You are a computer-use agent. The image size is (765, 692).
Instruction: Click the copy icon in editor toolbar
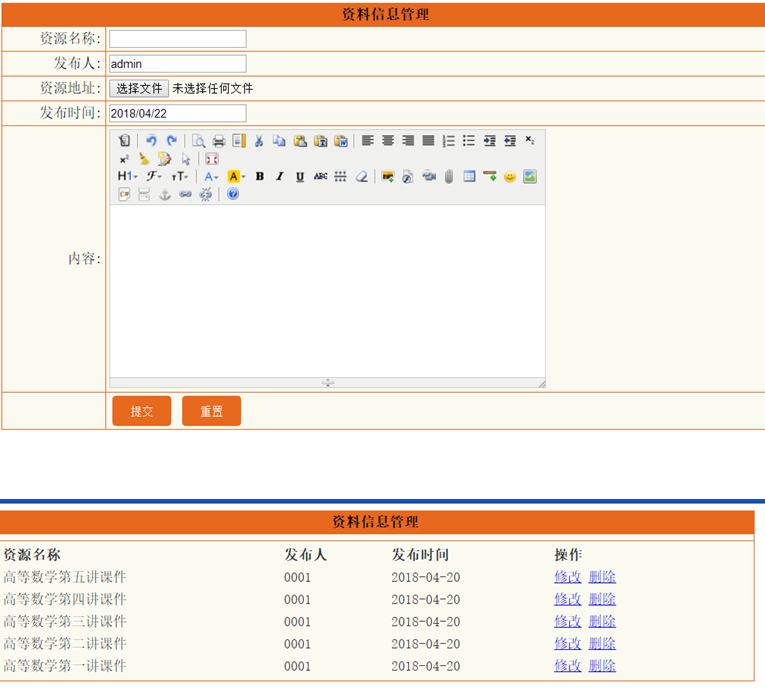(279, 141)
